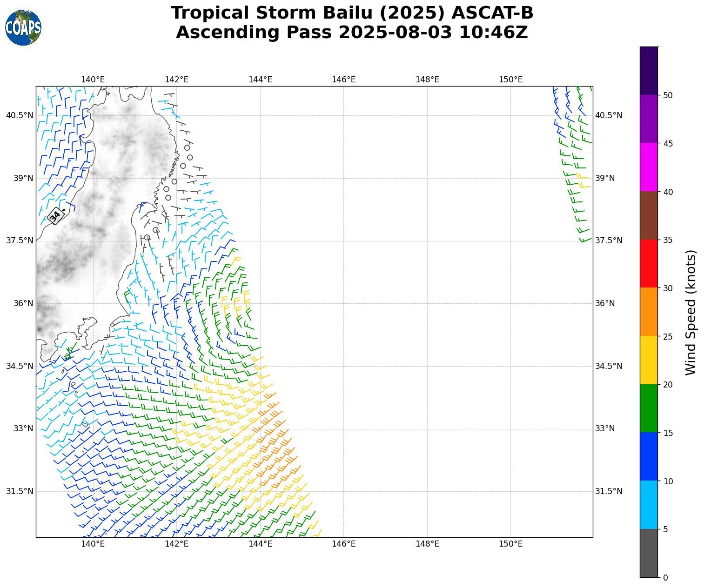Select the purple 45–50 knot colorbar band
Viewport: 704px width, 588px height.
point(649,119)
